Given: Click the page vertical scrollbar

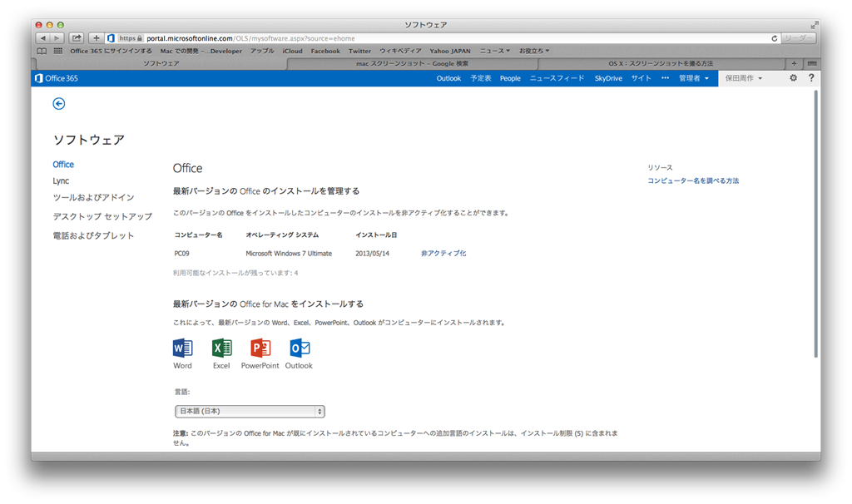Looking at the screenshot, I should tap(815, 224).
